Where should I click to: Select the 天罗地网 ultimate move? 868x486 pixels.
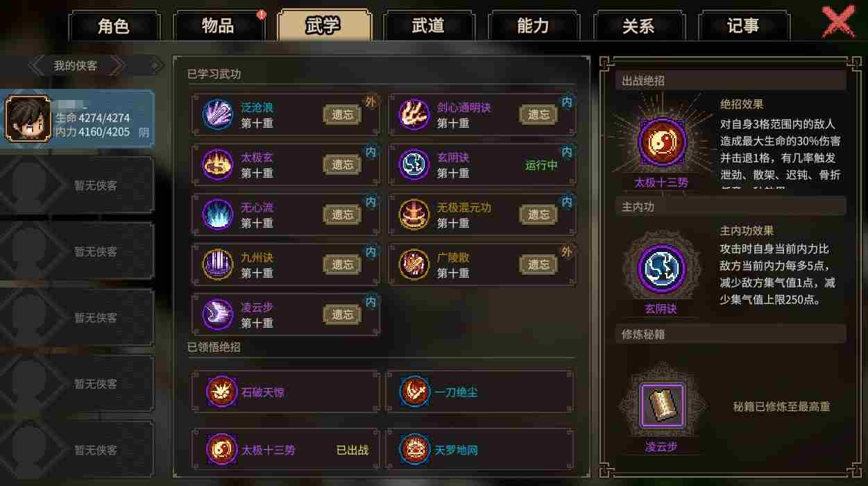(479, 449)
